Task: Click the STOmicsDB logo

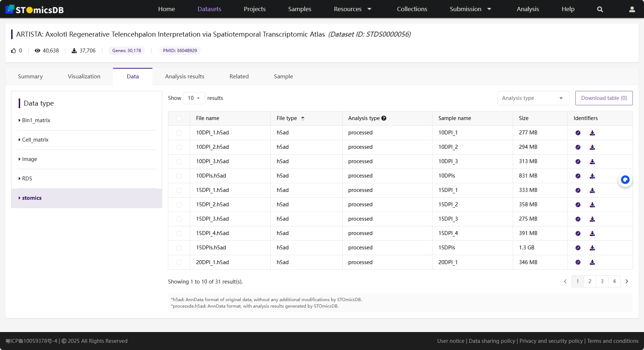Action: [35, 9]
